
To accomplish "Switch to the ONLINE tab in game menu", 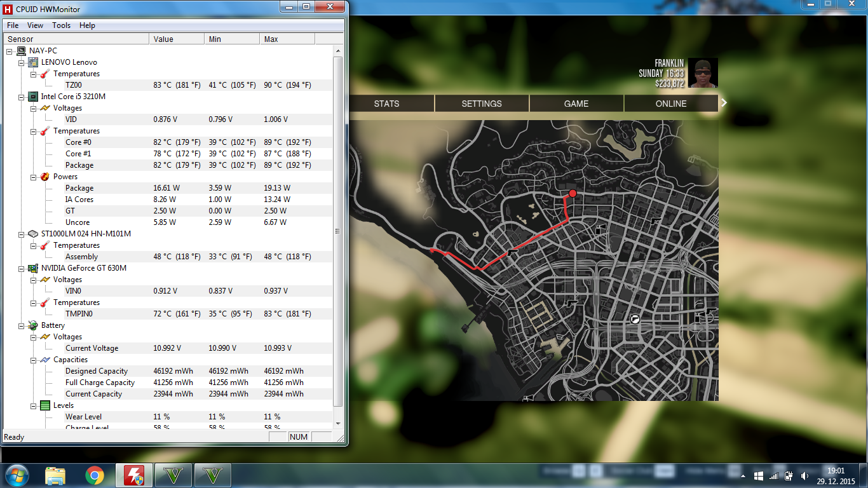I will coord(671,104).
